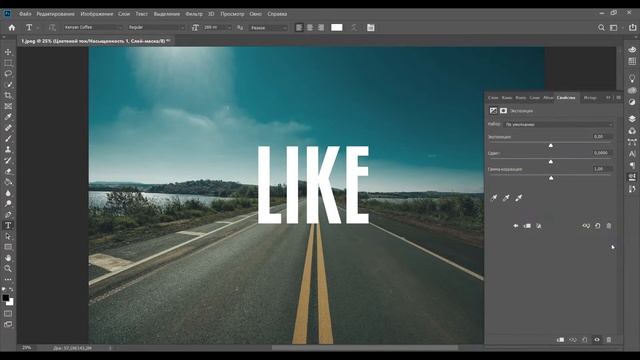Viewport: 640px width, 360px height.
Task: Select the Gradient tool
Action: [8, 182]
